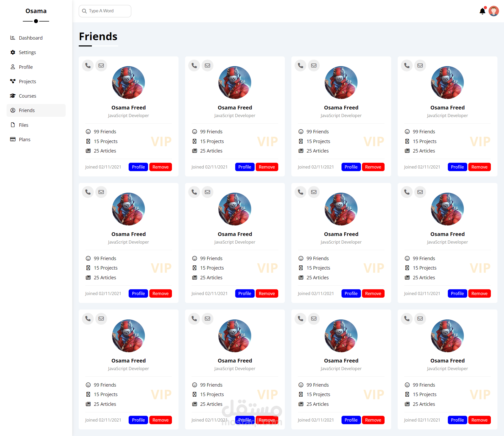Click email icon on second row first card
Screen dimensions: 504x436
coord(101,192)
